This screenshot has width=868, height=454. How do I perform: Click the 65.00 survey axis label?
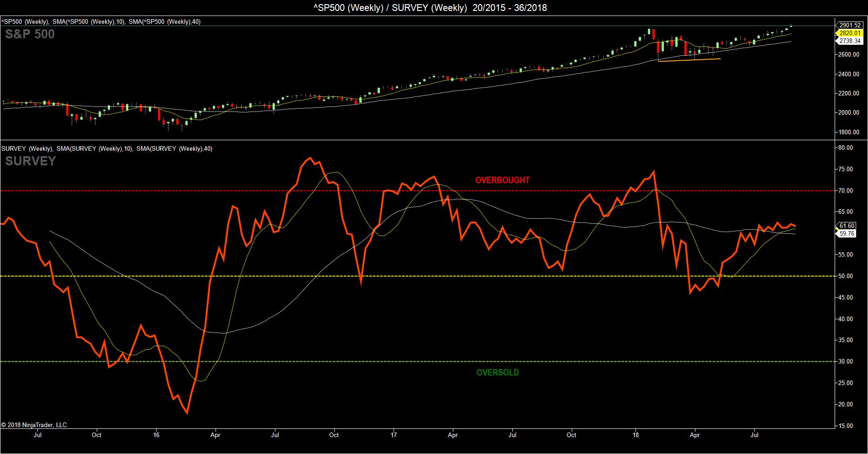point(846,212)
